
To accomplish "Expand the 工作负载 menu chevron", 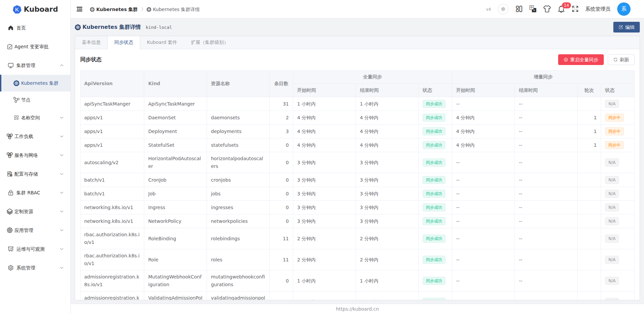I will pyautogui.click(x=62, y=136).
